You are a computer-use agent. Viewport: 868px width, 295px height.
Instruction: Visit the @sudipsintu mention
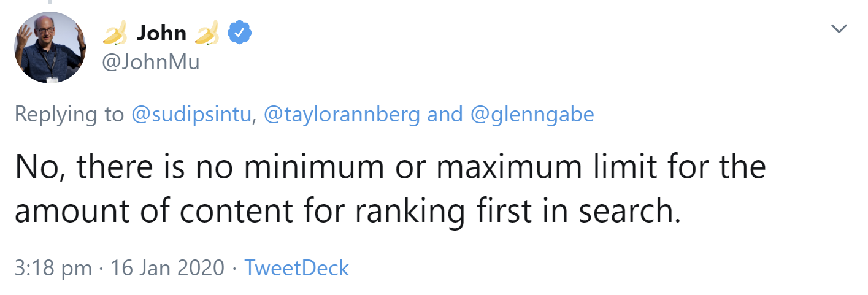(193, 115)
